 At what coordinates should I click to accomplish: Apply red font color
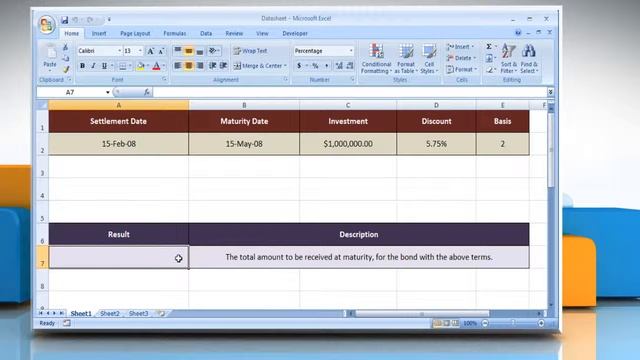click(x=156, y=66)
